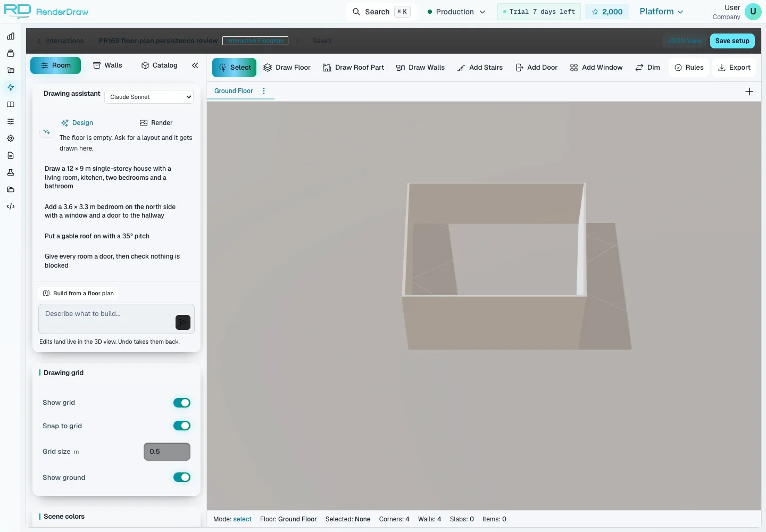Click the Trial 7 days left badge
Viewport: 766px width, 532px height.
pyautogui.click(x=539, y=12)
